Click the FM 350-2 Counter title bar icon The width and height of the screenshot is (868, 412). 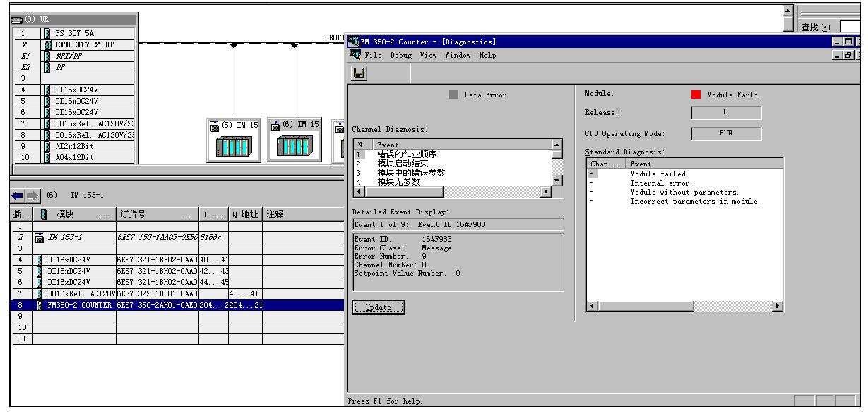coord(354,42)
